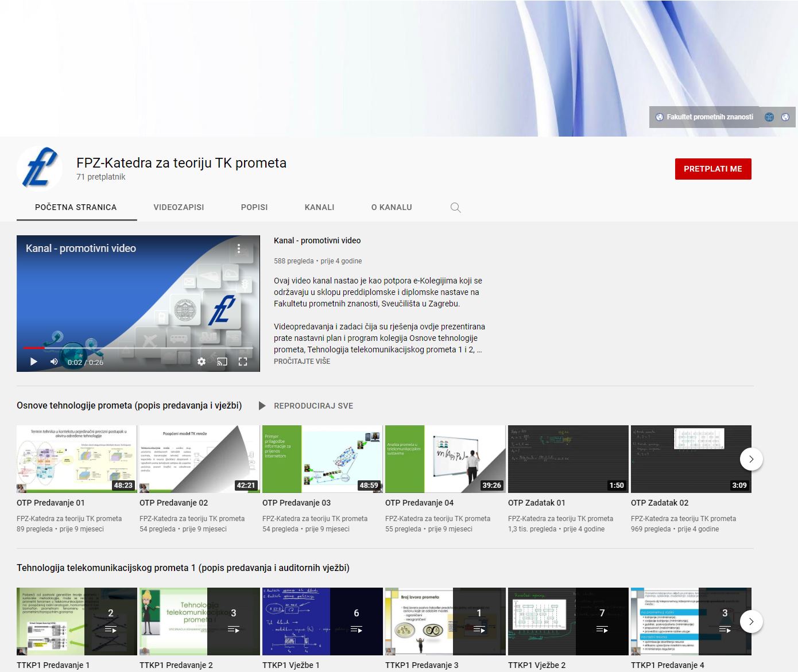Go to the O kanalu tab
798x672 pixels.
coord(392,207)
